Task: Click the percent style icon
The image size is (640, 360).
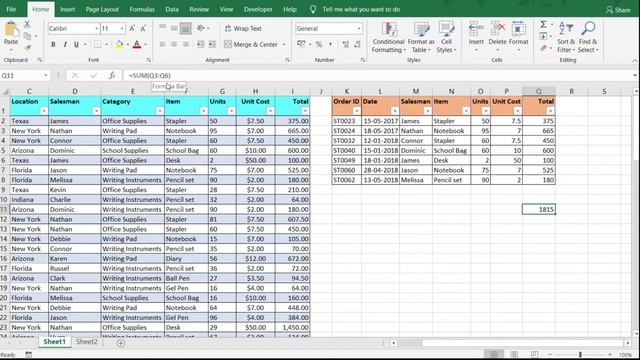Action: [319, 44]
